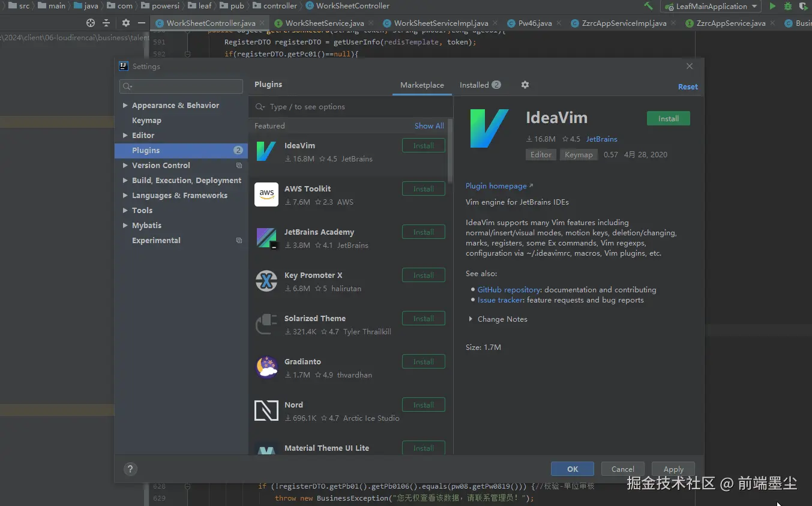Click the Gradianto plugin icon
The image size is (812, 506).
pyautogui.click(x=266, y=367)
